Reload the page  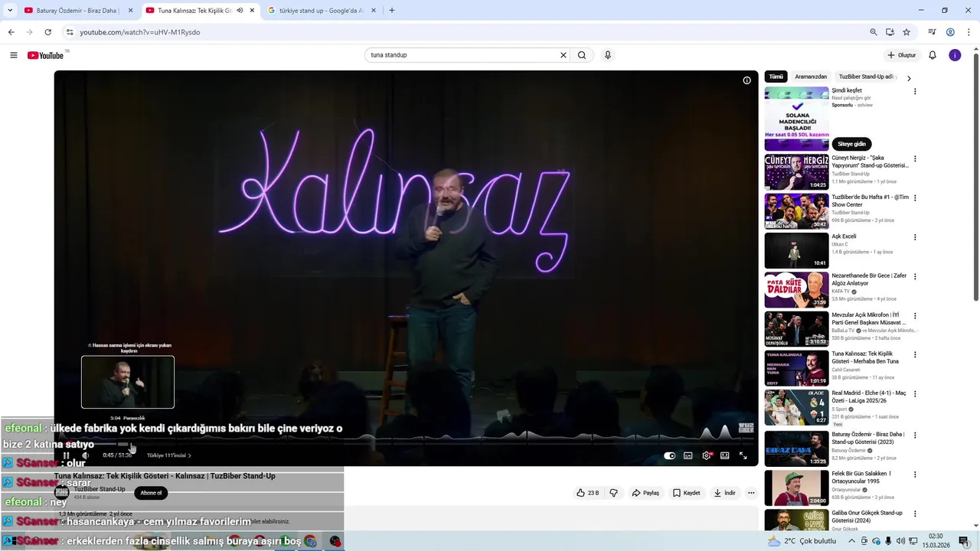pos(47,32)
